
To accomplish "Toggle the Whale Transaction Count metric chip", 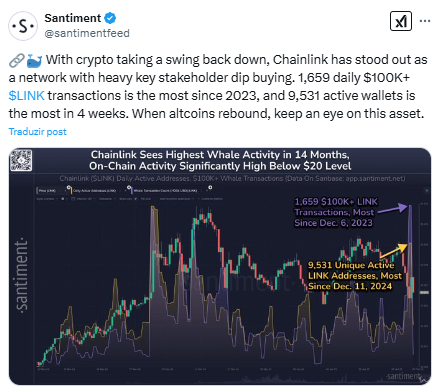I will (x=168, y=191).
